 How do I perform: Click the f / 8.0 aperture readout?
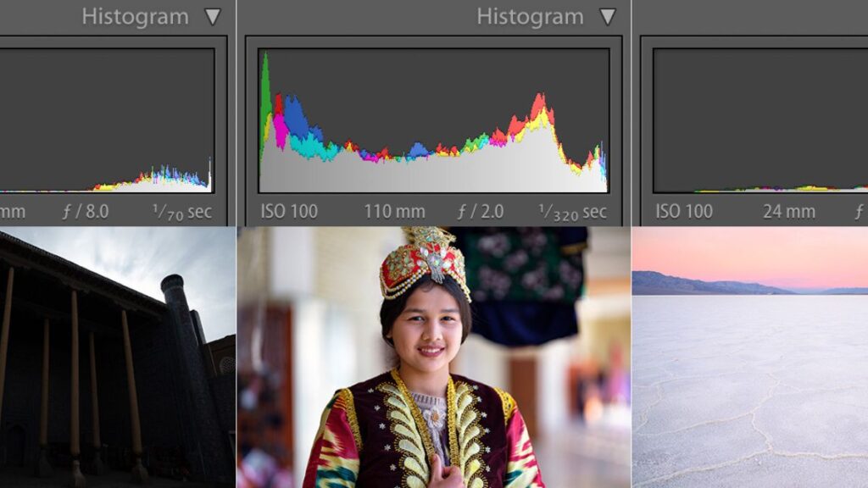tap(85, 211)
